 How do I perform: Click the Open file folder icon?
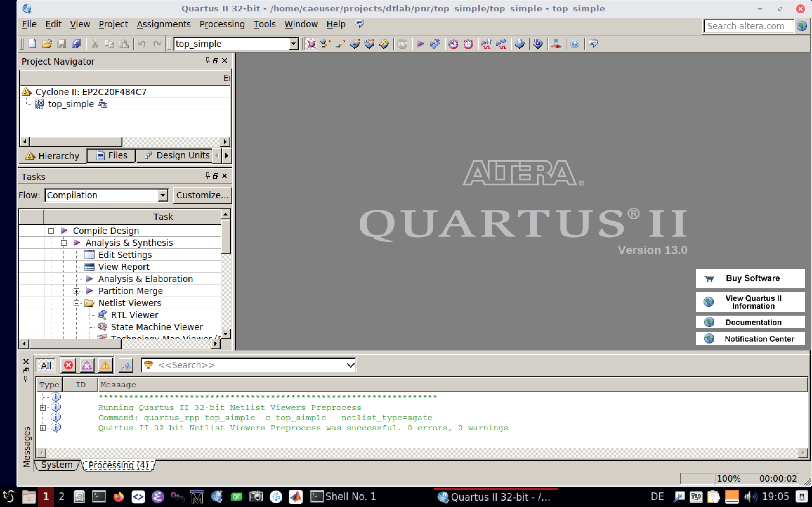click(x=47, y=44)
